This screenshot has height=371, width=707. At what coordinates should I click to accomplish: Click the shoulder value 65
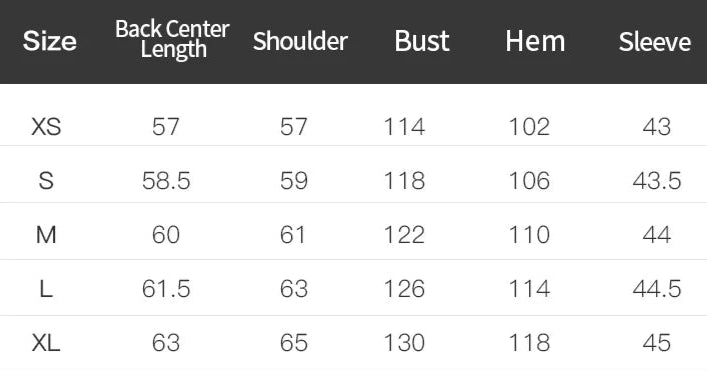(x=294, y=343)
